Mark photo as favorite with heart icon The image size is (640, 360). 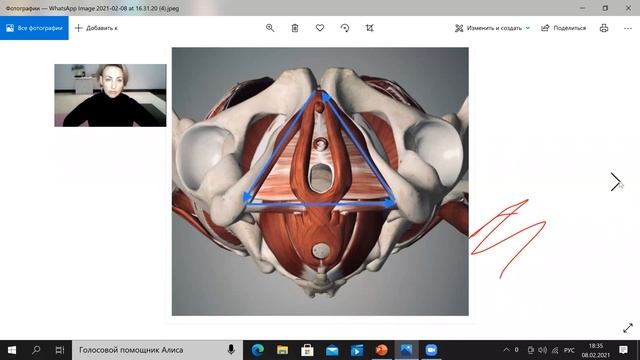[320, 28]
